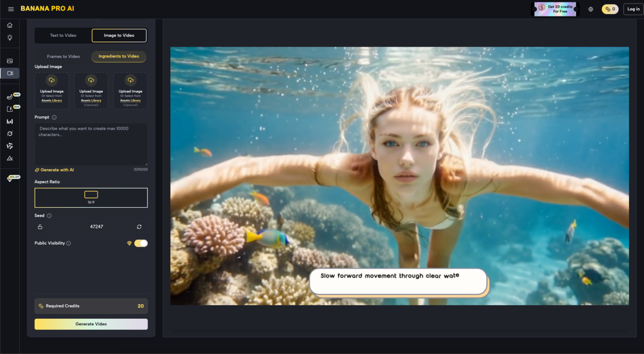Go to Home in the sidebar
644x354 pixels.
coord(10,25)
